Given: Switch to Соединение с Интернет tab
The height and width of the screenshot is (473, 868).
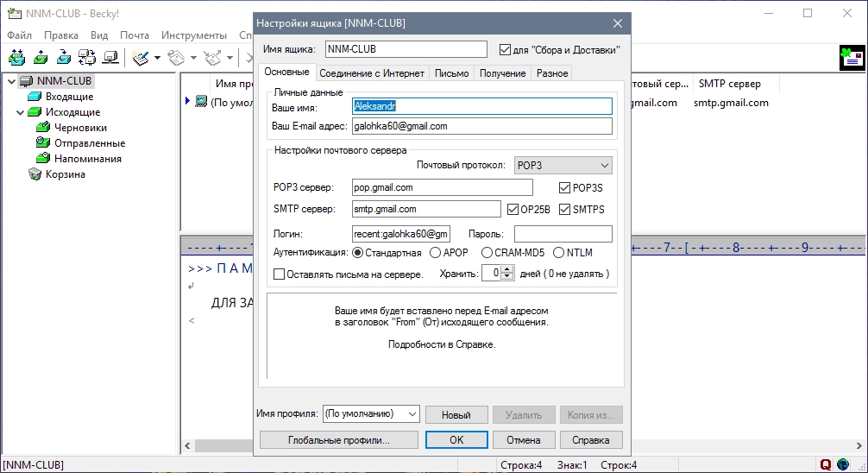Looking at the screenshot, I should pyautogui.click(x=372, y=73).
